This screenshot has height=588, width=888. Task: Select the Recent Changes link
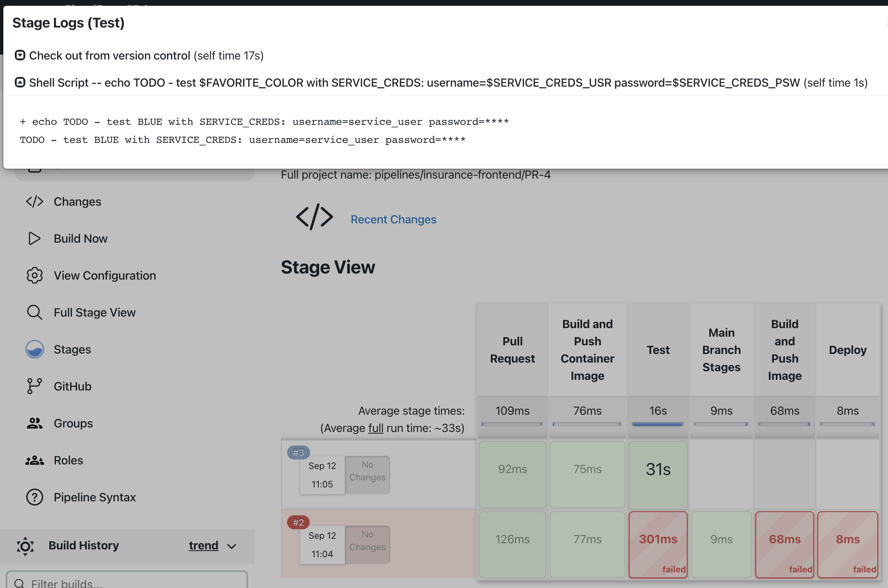click(x=394, y=218)
